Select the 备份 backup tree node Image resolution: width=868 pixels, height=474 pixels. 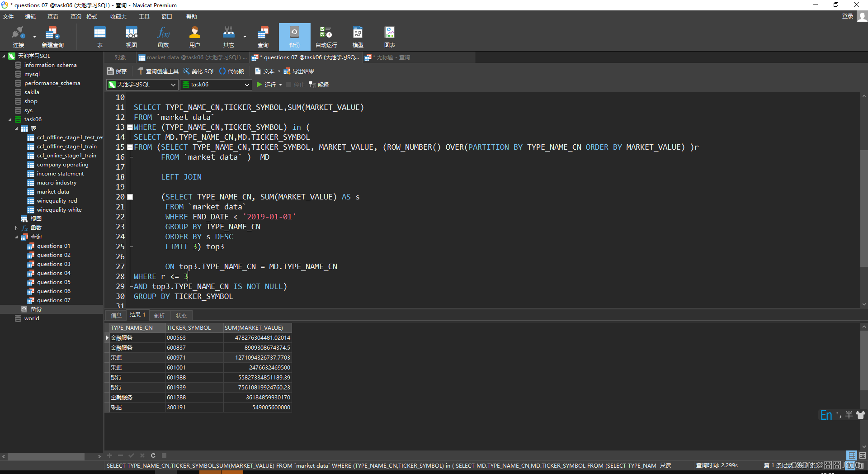[x=36, y=309]
